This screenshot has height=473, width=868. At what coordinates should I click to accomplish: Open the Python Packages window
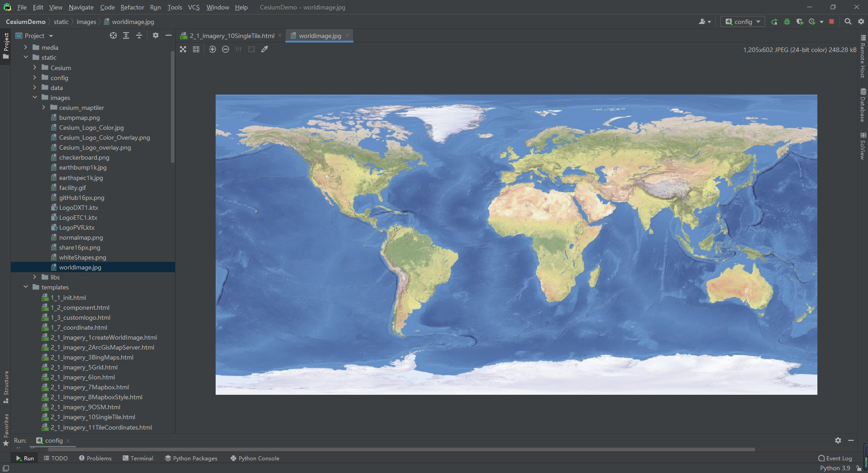[191, 458]
